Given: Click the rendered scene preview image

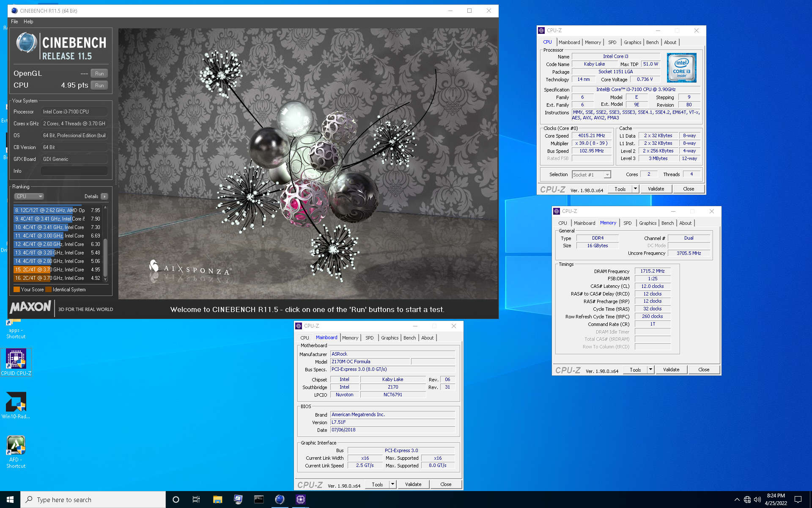Looking at the screenshot, I should [x=308, y=164].
